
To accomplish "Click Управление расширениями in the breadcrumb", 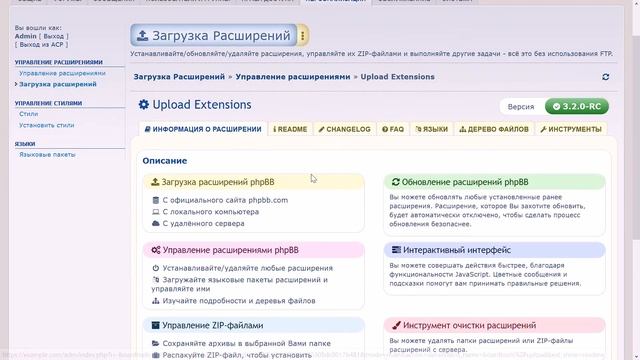I will tap(293, 77).
